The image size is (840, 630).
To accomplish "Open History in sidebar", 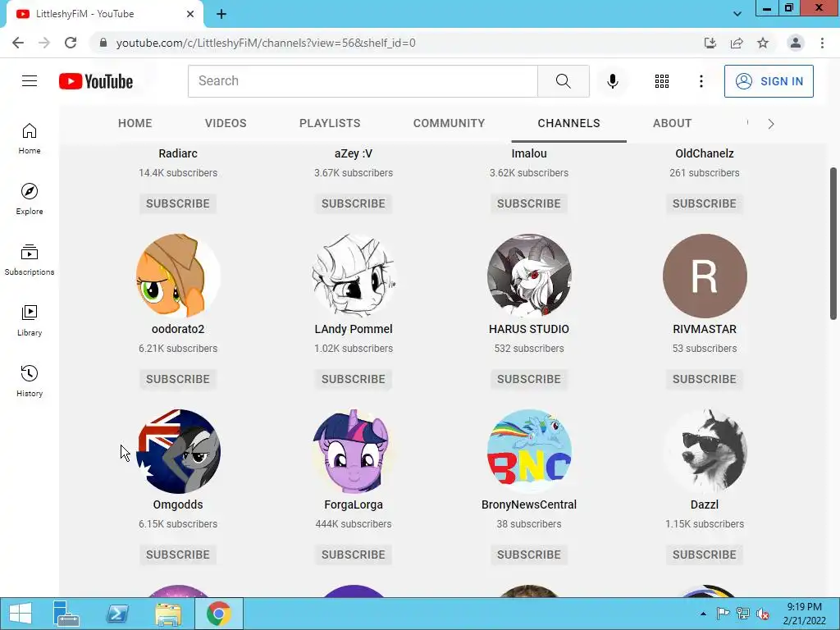I will coord(30,381).
